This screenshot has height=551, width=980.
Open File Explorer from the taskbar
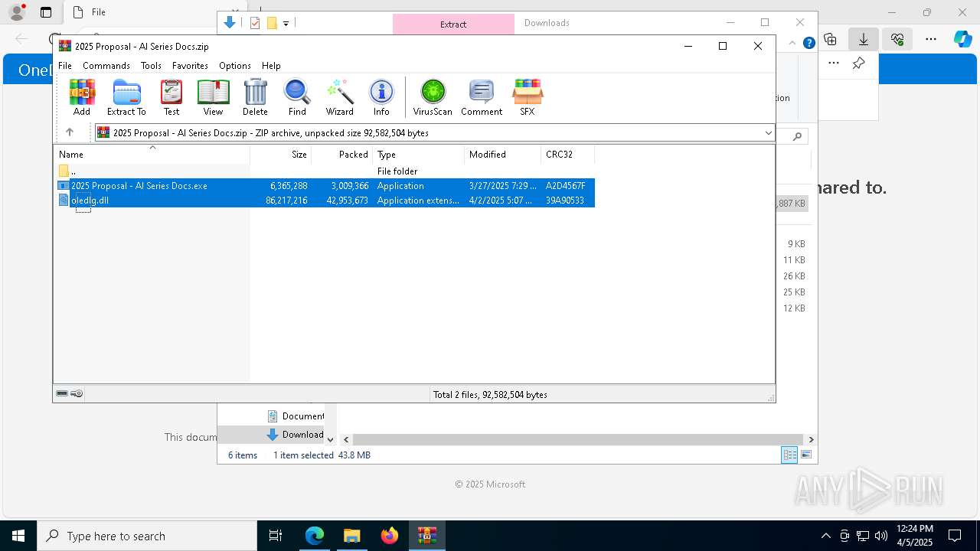(351, 536)
